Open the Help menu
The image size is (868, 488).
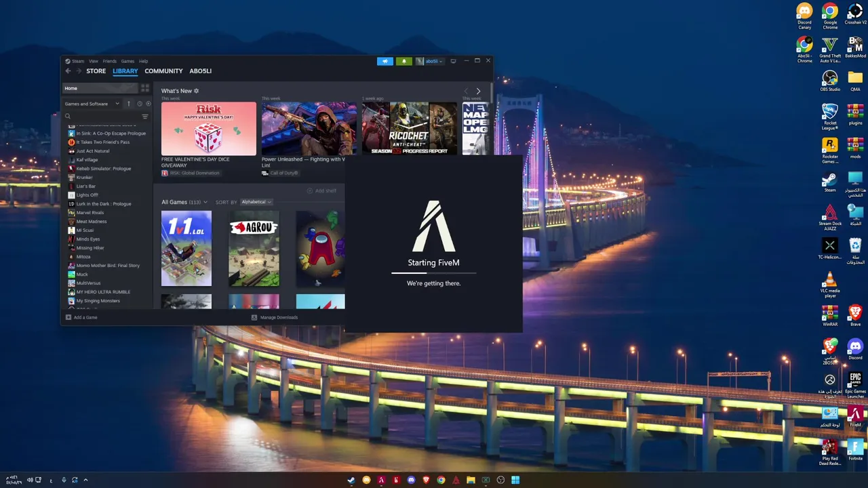click(144, 61)
